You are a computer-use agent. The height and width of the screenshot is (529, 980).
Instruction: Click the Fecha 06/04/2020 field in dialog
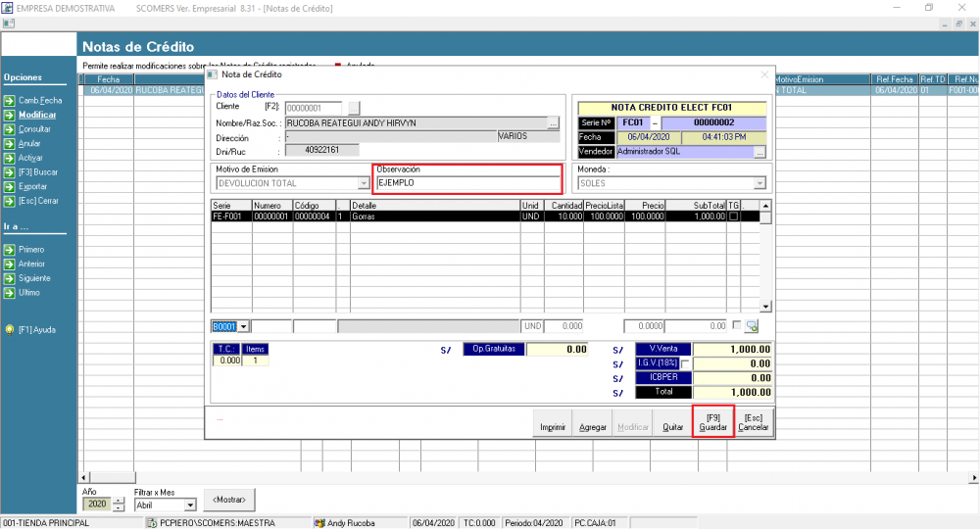tap(648, 137)
